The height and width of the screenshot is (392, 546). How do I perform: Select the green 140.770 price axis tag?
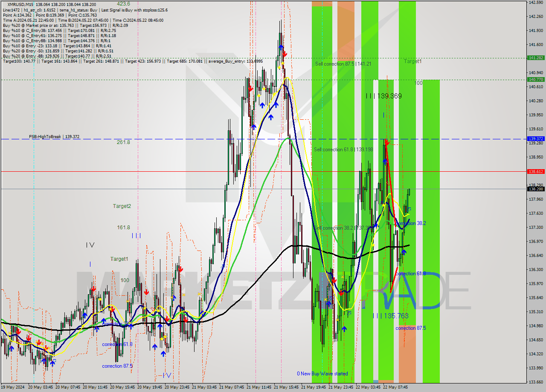click(536, 79)
